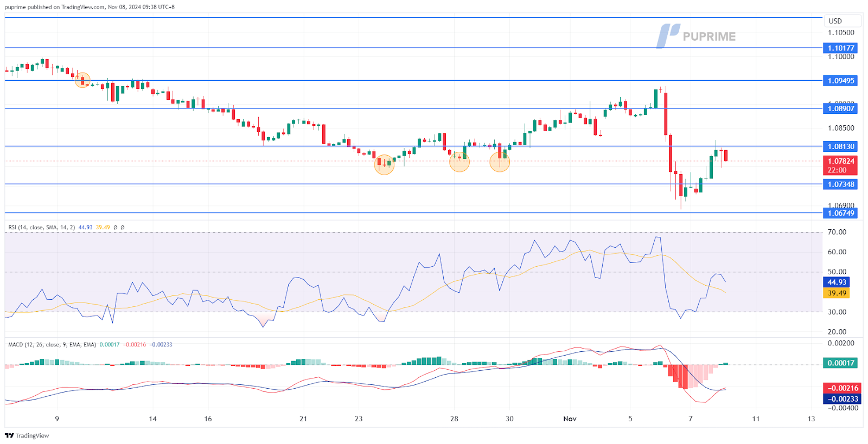Image resolution: width=868 pixels, height=444 pixels.
Task: Click the RSI value 44.93 in legend
Action: 85,228
